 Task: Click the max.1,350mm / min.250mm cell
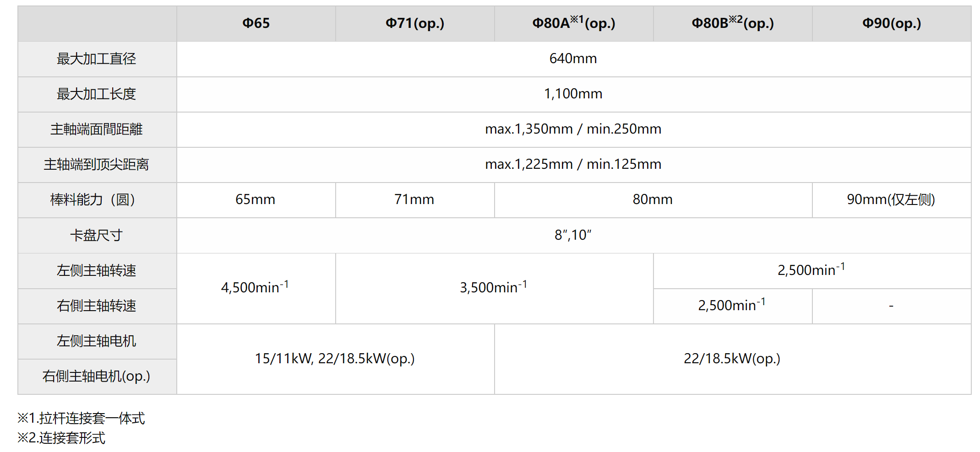click(x=573, y=129)
